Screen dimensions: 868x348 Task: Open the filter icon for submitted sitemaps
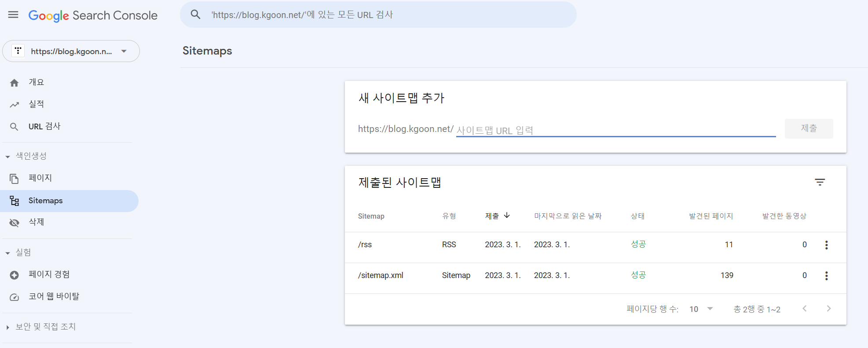pyautogui.click(x=820, y=182)
